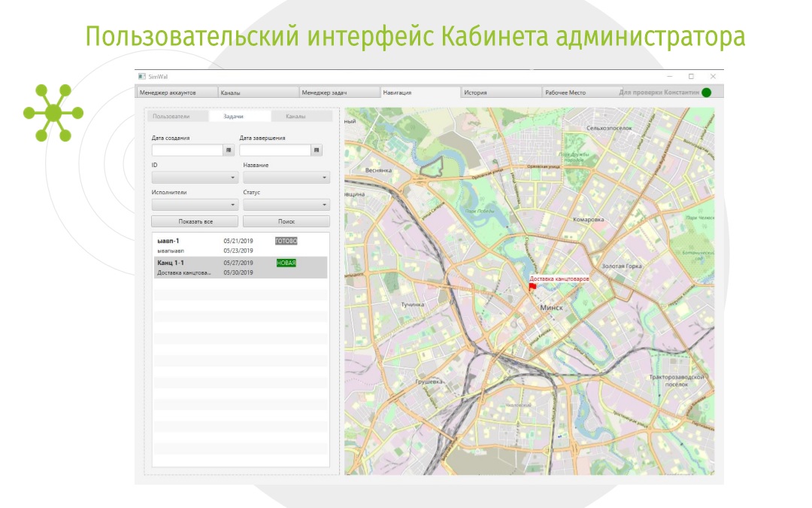Focus the Дата создания input field
Image resolution: width=812 pixels, height=508 pixels.
[187, 151]
